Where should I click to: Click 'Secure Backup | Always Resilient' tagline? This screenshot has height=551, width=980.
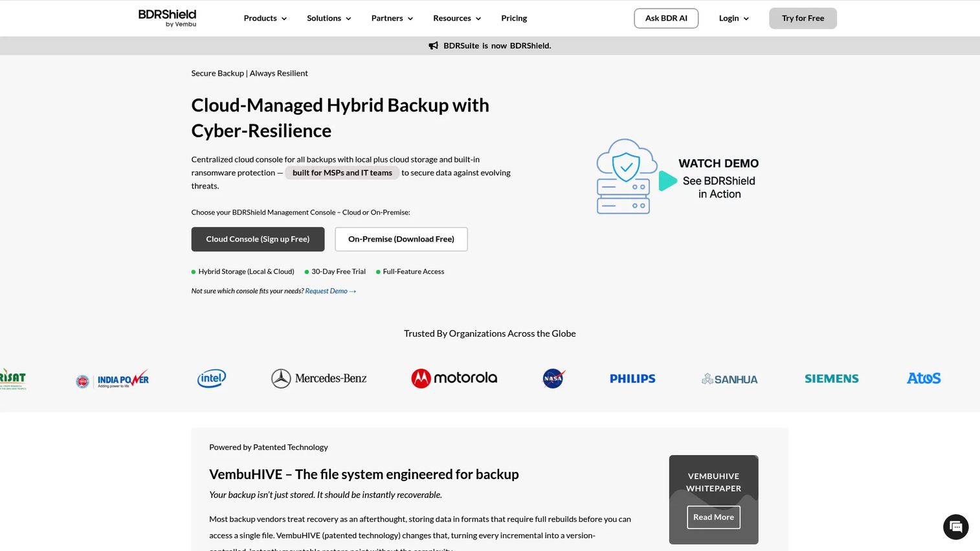tap(249, 73)
